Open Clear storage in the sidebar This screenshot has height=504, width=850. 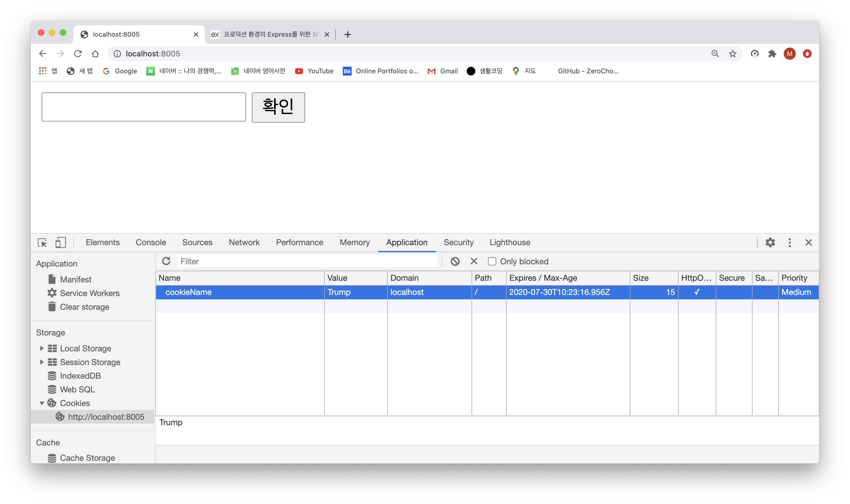[84, 307]
